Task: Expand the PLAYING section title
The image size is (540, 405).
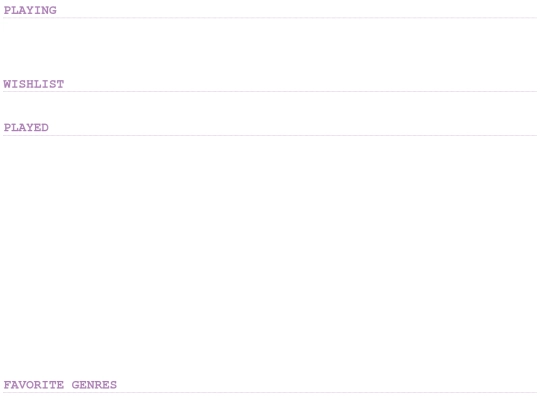Action: [x=30, y=10]
